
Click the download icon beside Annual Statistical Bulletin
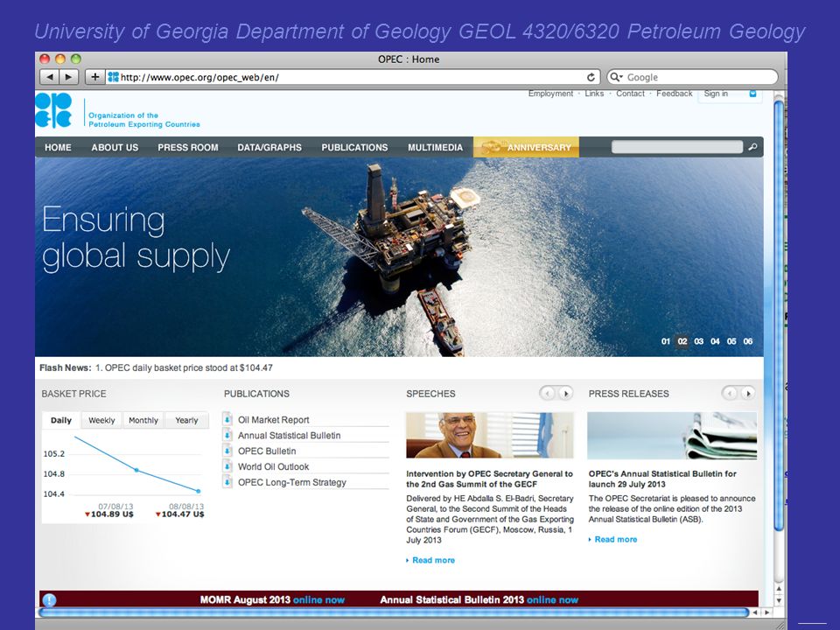click(227, 435)
